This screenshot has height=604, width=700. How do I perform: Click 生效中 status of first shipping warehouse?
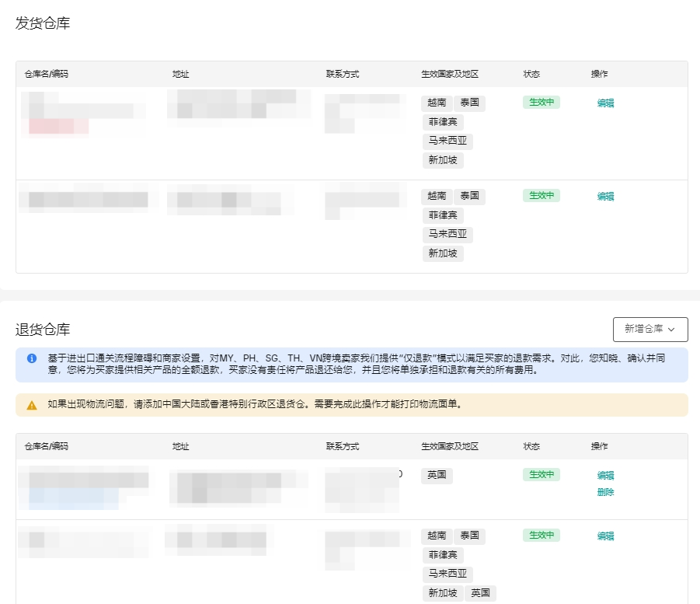point(542,103)
